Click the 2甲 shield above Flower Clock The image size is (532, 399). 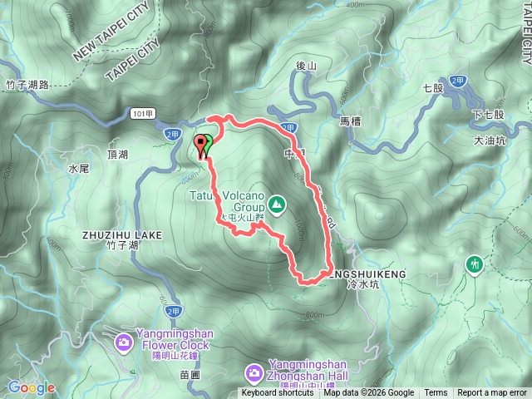(x=174, y=311)
